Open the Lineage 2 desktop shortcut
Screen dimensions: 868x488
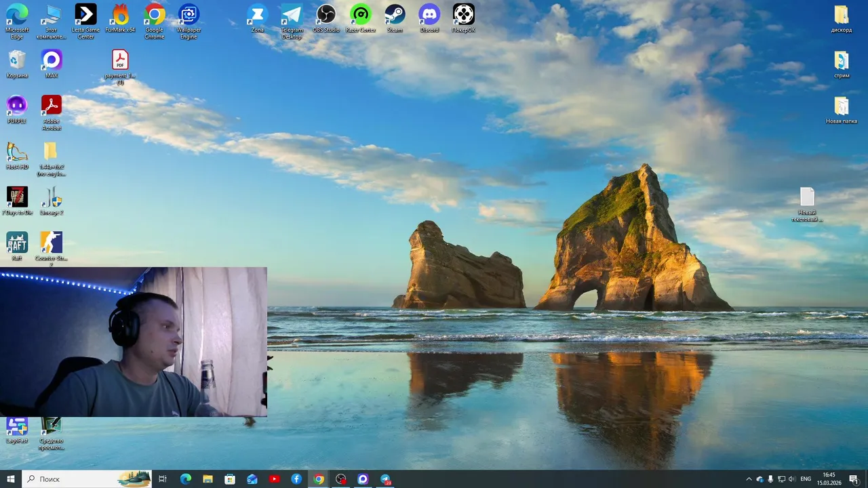(x=51, y=201)
